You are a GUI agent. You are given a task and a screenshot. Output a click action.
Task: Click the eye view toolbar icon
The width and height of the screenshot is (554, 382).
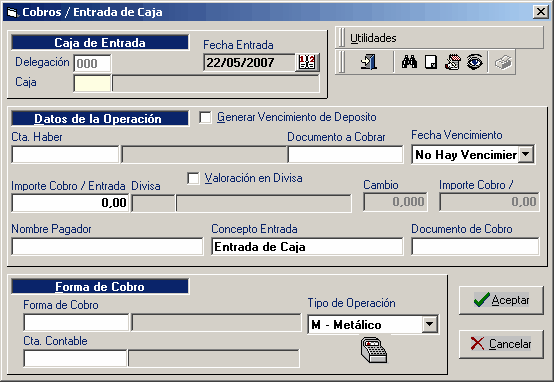click(x=475, y=62)
